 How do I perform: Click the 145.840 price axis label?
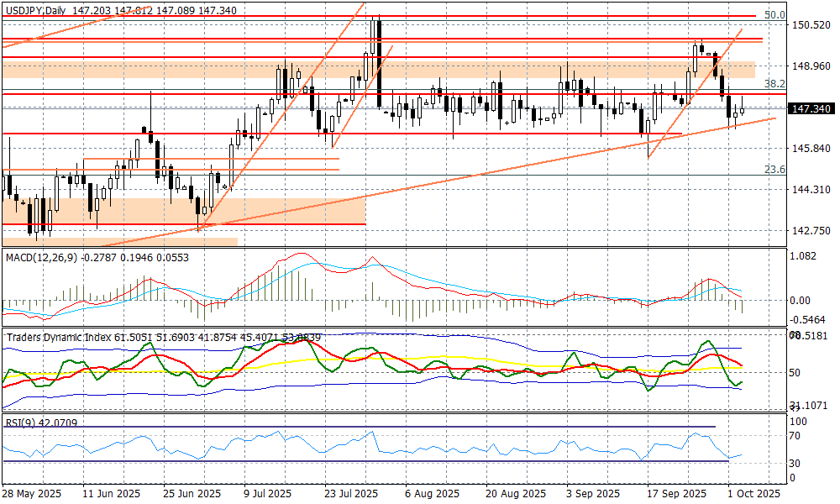[811, 149]
